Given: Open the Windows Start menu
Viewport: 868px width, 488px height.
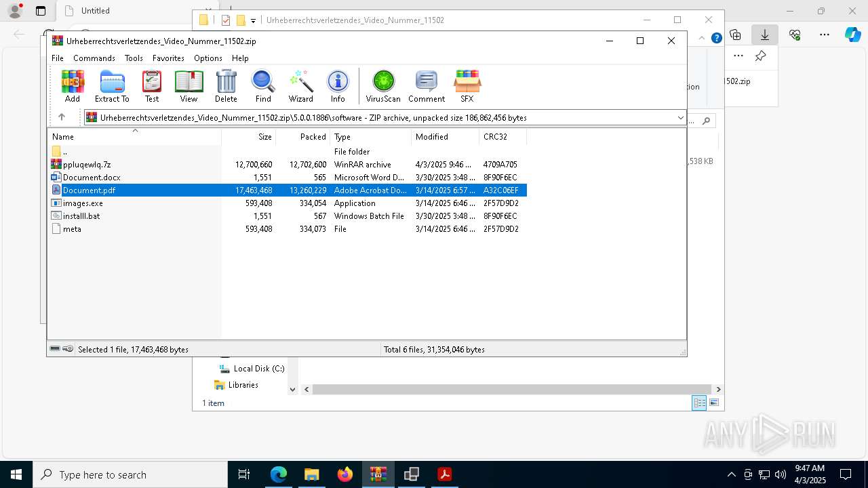Looking at the screenshot, I should click(x=16, y=474).
